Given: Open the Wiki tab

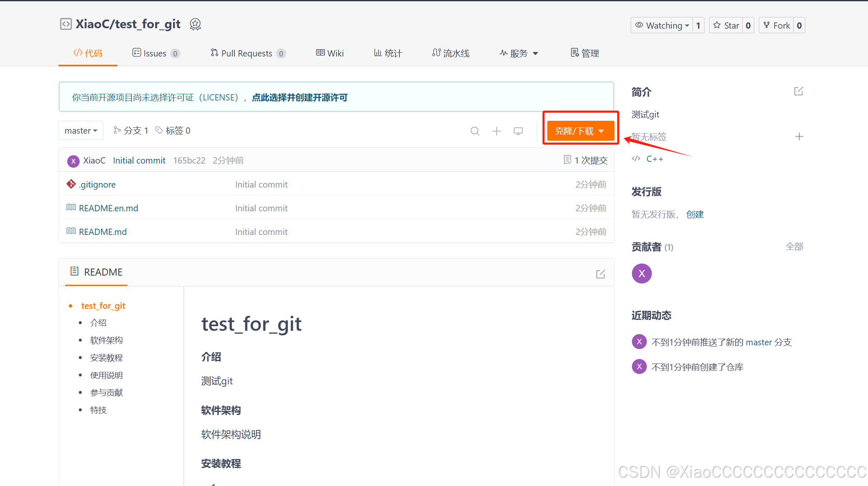Looking at the screenshot, I should point(330,53).
